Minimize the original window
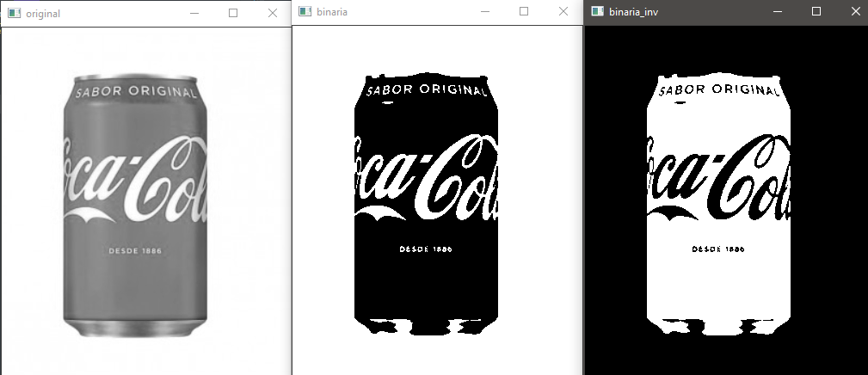Viewport: 868px width, 375px height. click(194, 13)
